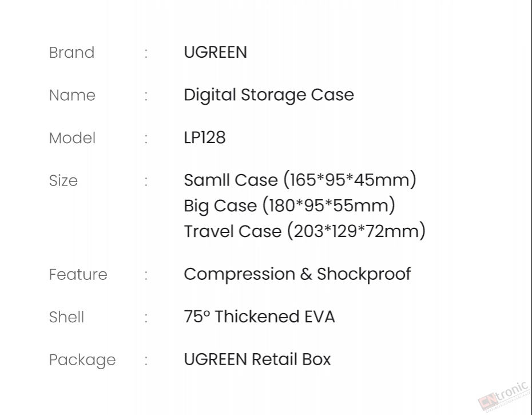Select the UGREEN brand value
The height and width of the screenshot is (415, 532).
tap(216, 52)
